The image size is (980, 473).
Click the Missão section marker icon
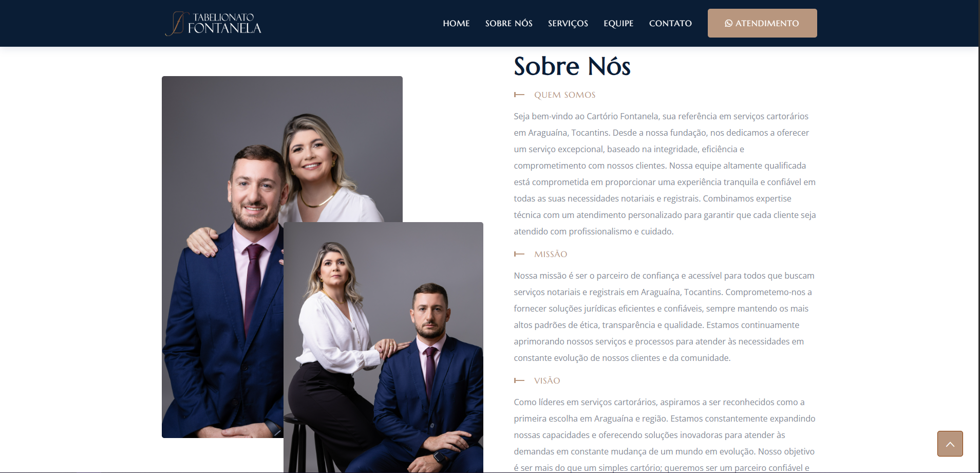click(519, 254)
